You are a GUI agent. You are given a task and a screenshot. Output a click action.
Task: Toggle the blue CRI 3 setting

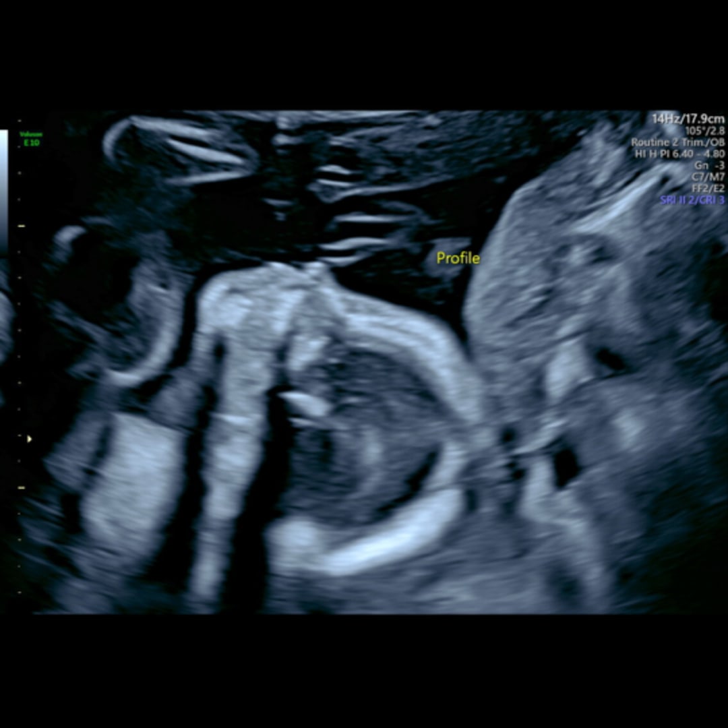pos(713,200)
